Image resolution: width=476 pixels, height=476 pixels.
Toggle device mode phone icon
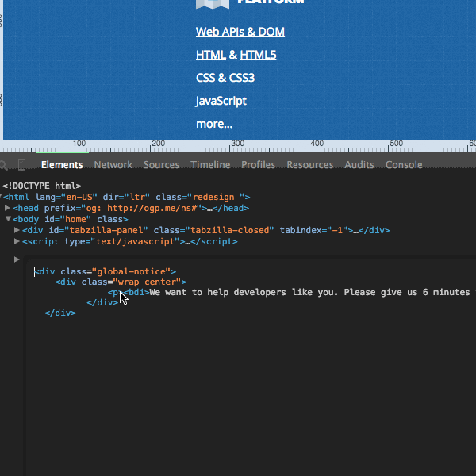(x=21, y=164)
